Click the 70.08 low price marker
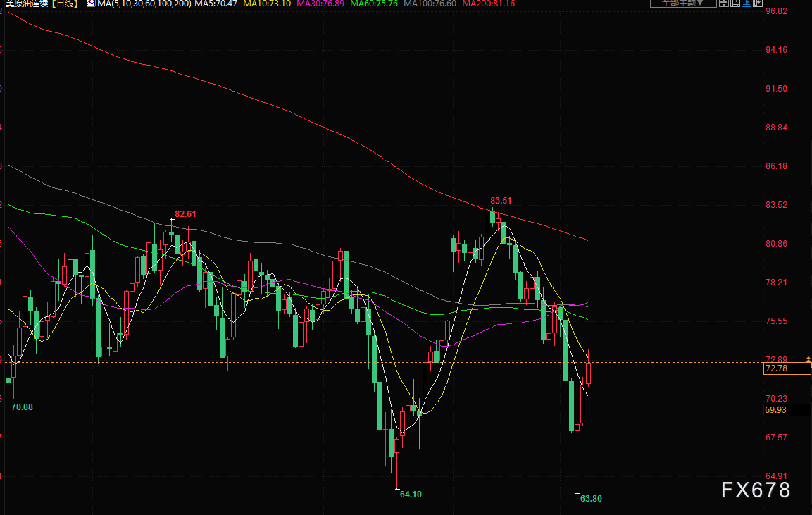The width and height of the screenshot is (812, 515). coord(23,407)
